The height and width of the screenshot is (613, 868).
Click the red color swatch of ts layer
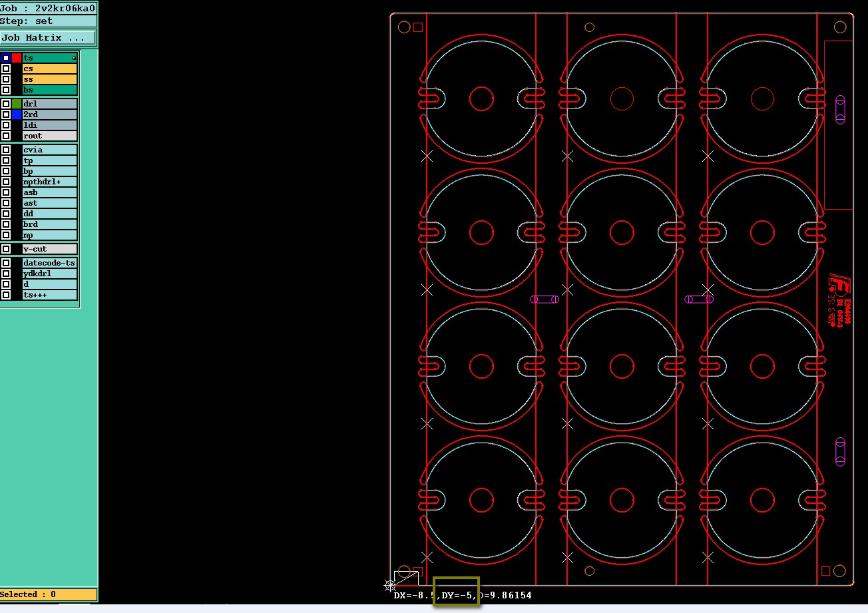tap(17, 58)
